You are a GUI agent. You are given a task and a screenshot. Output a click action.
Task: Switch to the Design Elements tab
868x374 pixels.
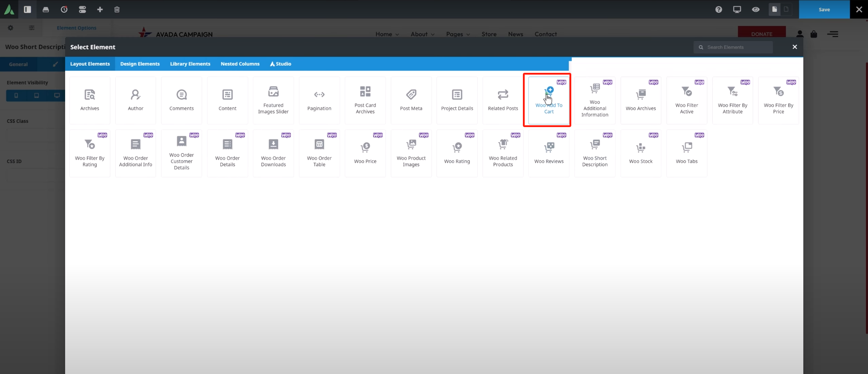(x=140, y=64)
